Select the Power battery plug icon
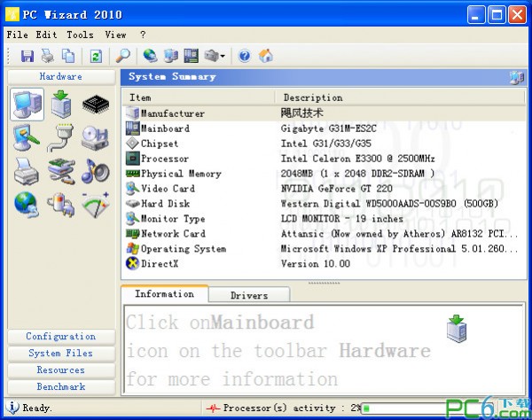 (61, 205)
